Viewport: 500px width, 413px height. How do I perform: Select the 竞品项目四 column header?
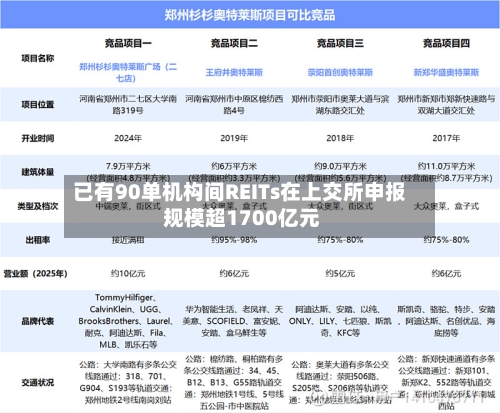[446, 43]
